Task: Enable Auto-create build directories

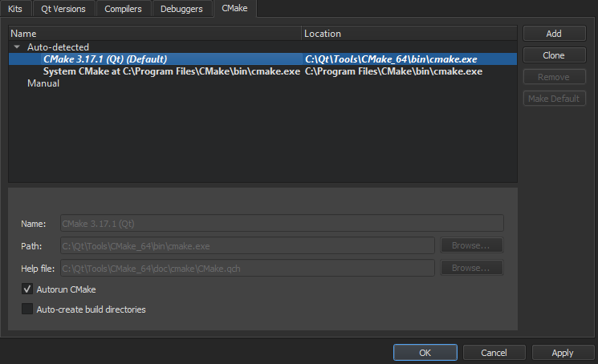Action: click(28, 309)
